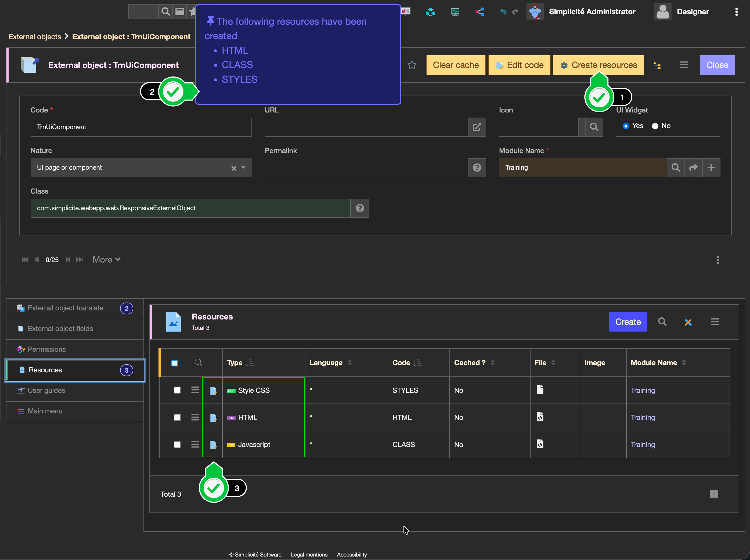This screenshot has width=750, height=560.
Task: Open the External object translate tab
Action: pyautogui.click(x=66, y=308)
